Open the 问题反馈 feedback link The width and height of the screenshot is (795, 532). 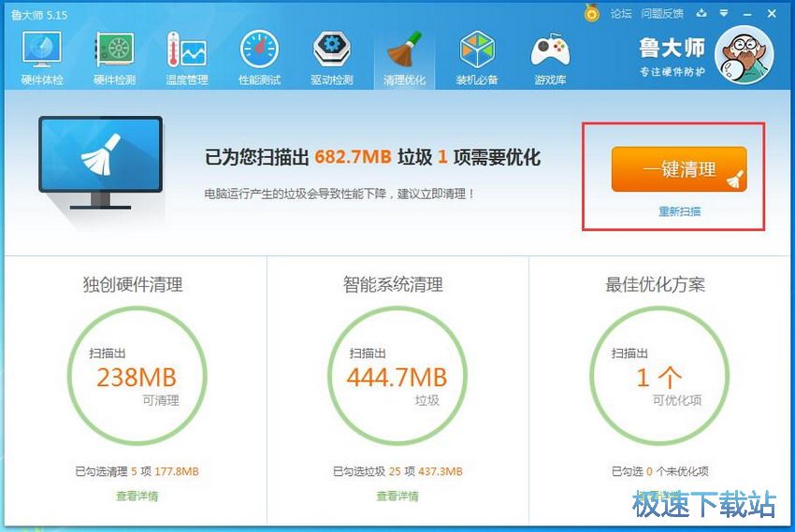click(661, 14)
